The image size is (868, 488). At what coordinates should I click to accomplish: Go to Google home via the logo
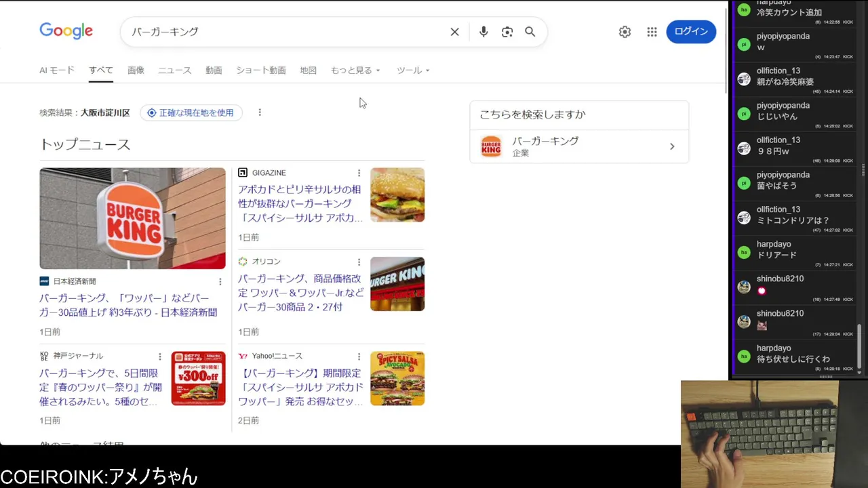point(66,31)
